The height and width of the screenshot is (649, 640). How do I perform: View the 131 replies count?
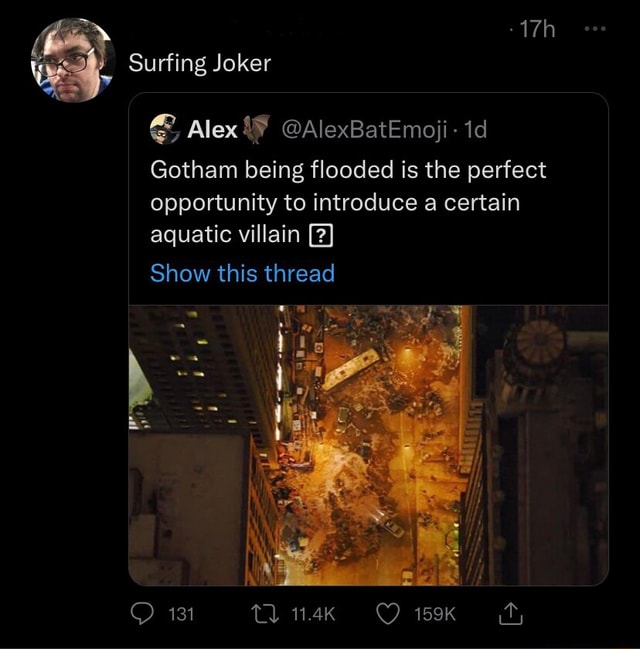(x=178, y=614)
